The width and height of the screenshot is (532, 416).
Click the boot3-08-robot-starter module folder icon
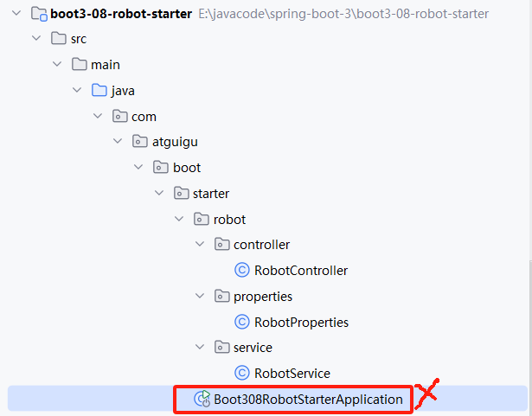pyautogui.click(x=39, y=14)
